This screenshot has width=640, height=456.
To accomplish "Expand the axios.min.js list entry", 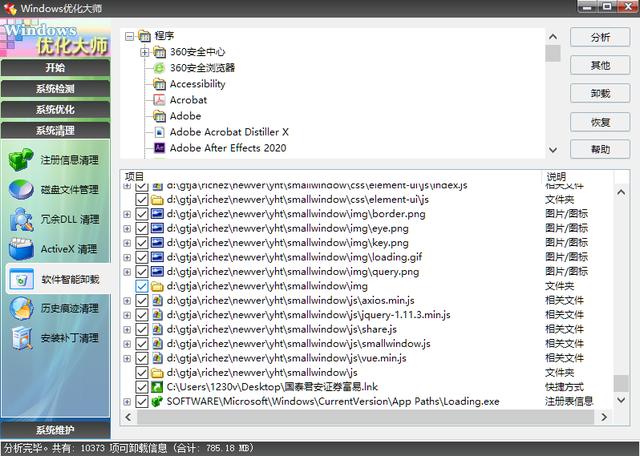I will point(127,301).
